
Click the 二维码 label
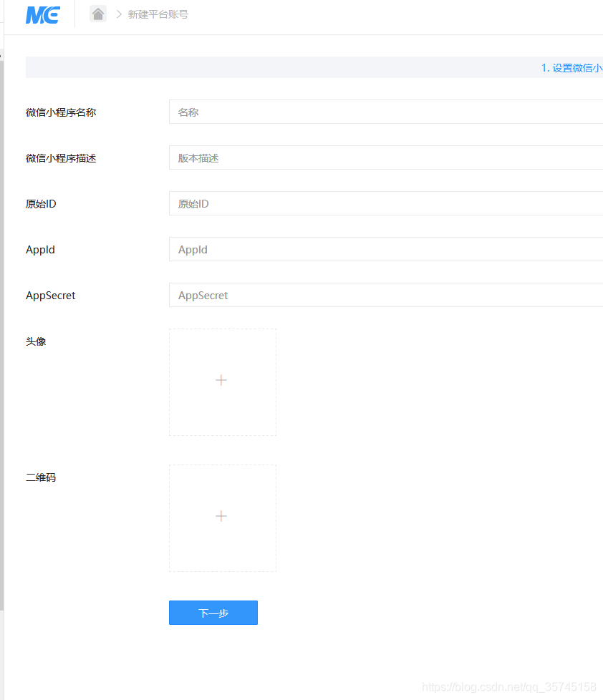pyautogui.click(x=41, y=477)
